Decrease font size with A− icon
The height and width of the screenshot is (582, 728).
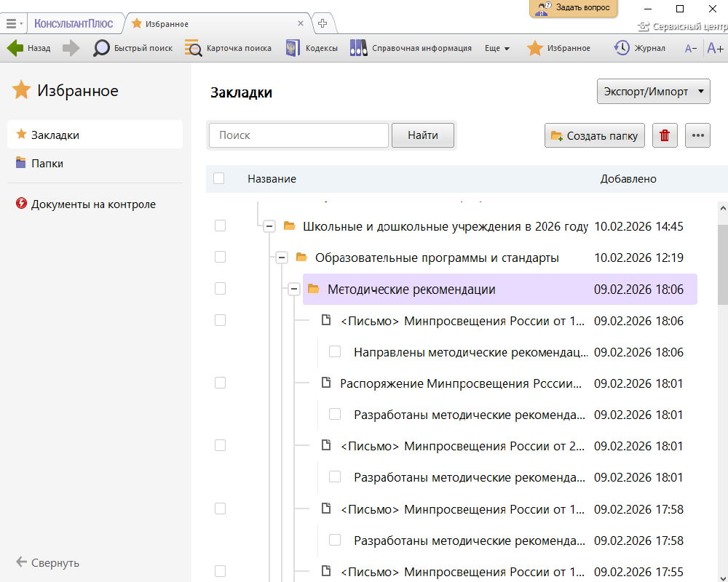(x=691, y=49)
